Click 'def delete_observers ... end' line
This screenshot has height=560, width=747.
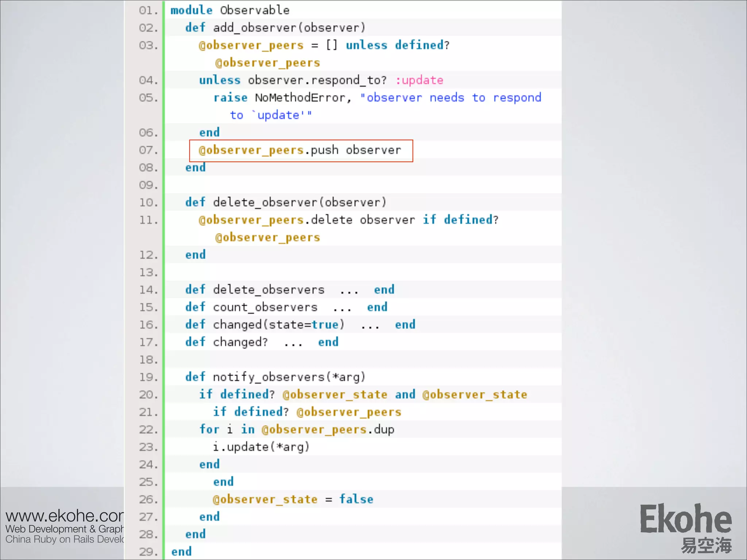[290, 290]
